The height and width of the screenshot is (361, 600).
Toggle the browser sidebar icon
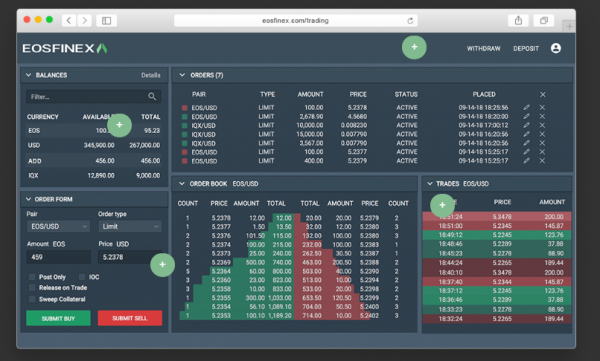click(x=106, y=21)
